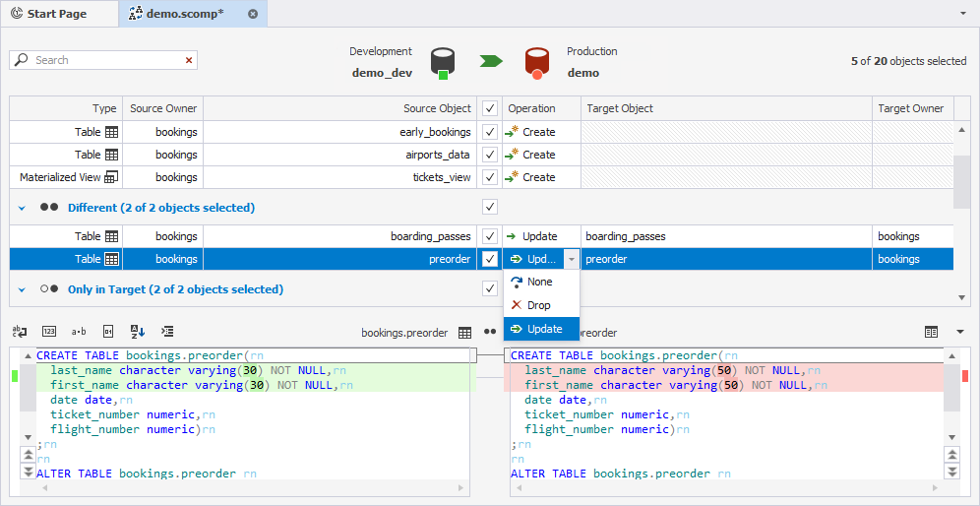
Task: Click the left code pane horizontal scrollbar
Action: pyautogui.click(x=252, y=486)
